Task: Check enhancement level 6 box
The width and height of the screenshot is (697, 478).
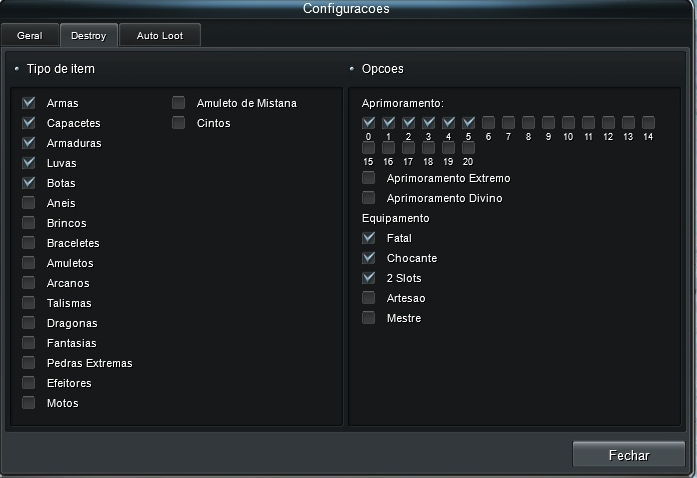Action: (489, 122)
